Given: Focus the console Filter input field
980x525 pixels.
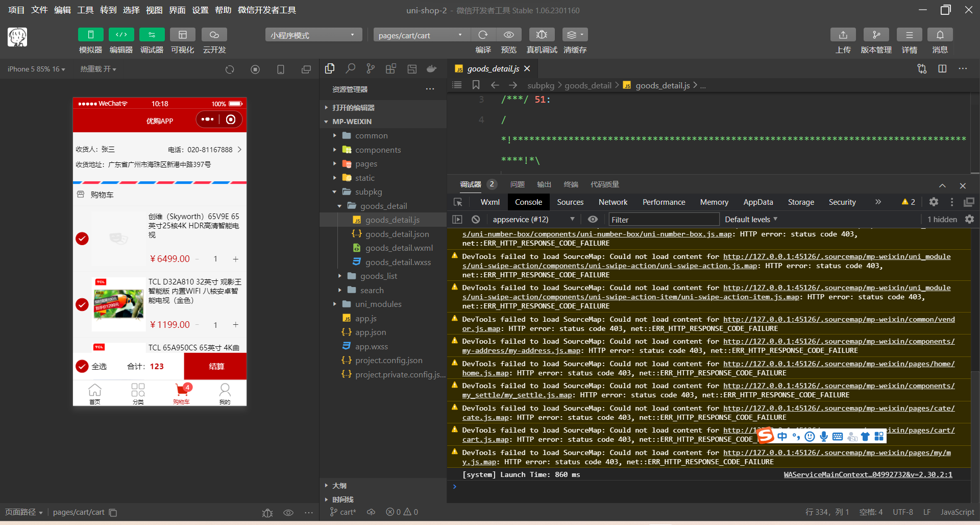Looking at the screenshot, I should tap(664, 220).
